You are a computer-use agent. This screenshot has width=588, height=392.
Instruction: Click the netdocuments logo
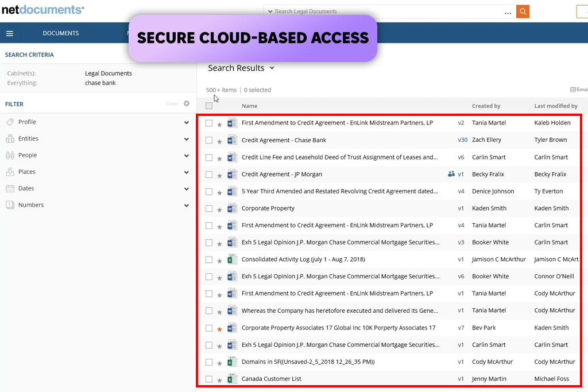(42, 9)
